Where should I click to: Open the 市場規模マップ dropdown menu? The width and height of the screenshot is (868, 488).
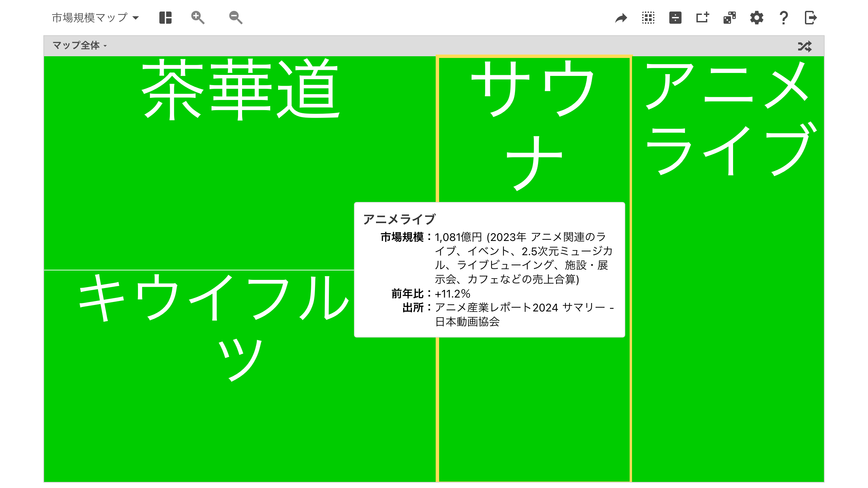click(95, 18)
